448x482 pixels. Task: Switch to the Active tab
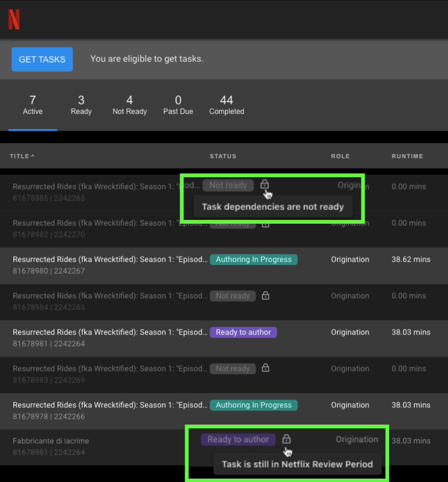[x=33, y=105]
